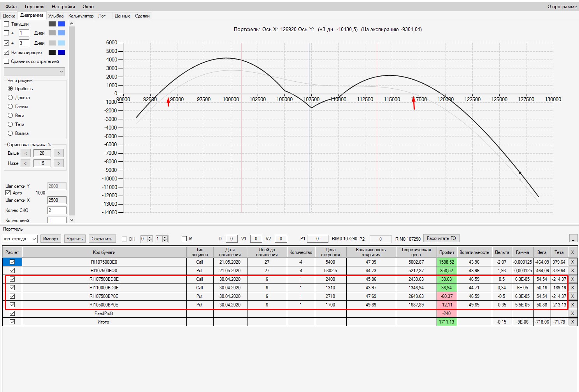
Task: Open the Лог tab
Action: pyautogui.click(x=102, y=16)
